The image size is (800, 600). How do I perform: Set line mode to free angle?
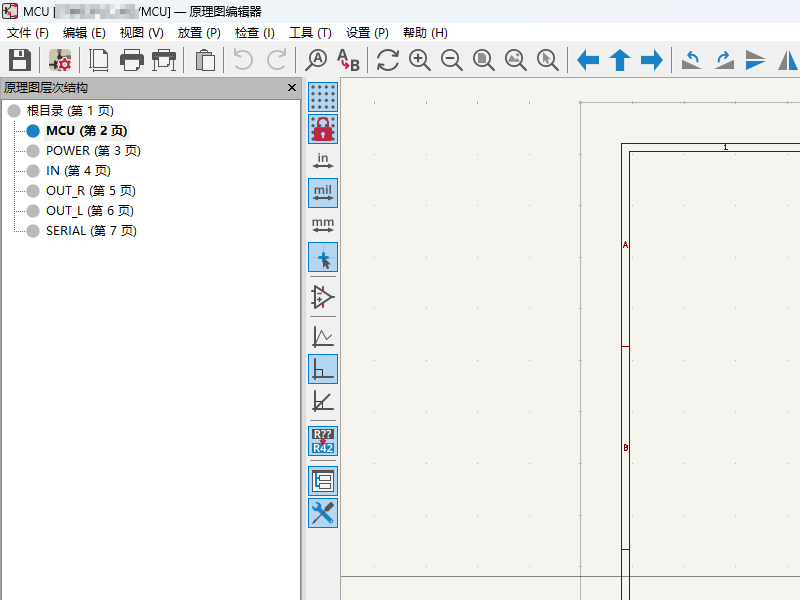tap(323, 337)
